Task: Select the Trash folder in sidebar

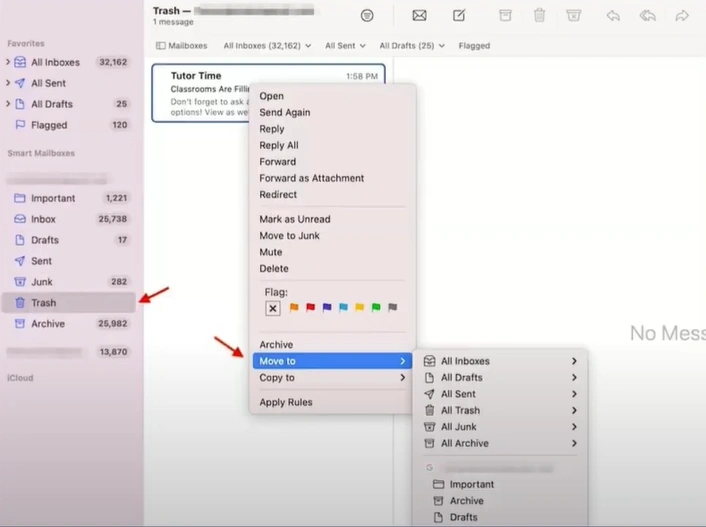Action: 68,303
